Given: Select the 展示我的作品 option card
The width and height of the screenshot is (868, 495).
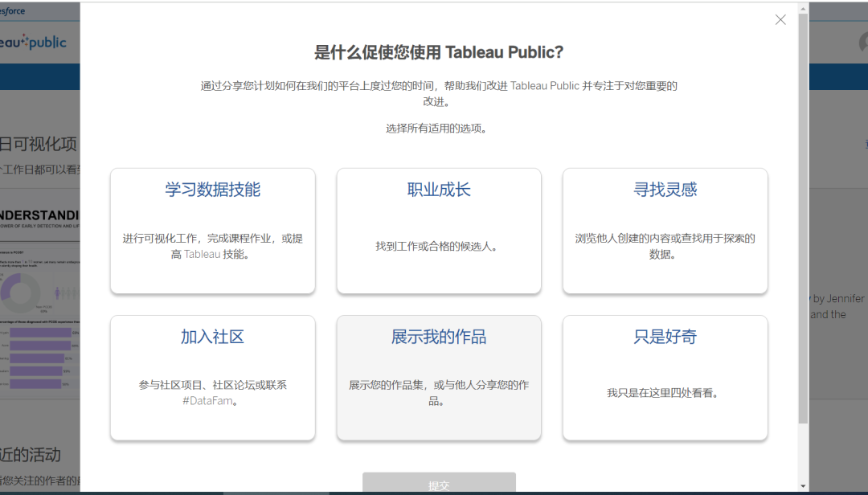Looking at the screenshot, I should (439, 378).
